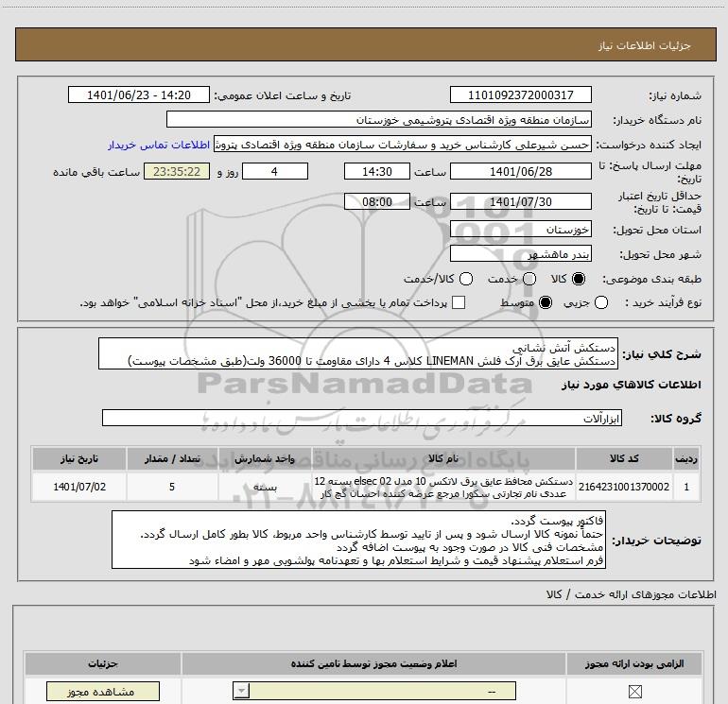Screen dimensions: 728x704
Task: Click the need date cell 1401/07/02
Action: coord(79,487)
